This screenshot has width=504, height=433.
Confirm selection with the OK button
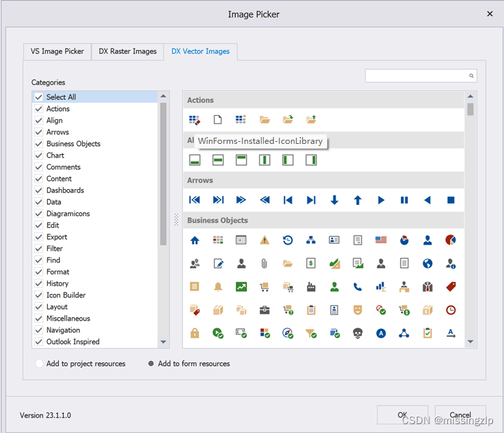tap(403, 415)
